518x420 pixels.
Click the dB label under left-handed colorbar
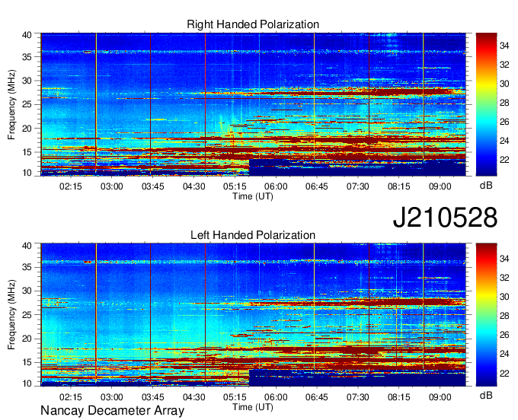(486, 395)
